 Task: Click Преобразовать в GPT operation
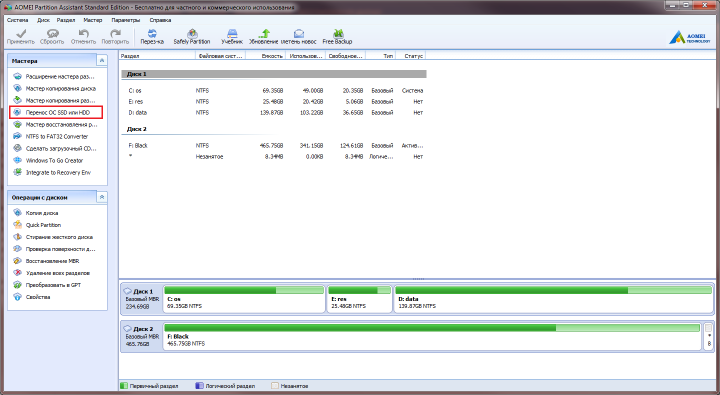(x=47, y=285)
